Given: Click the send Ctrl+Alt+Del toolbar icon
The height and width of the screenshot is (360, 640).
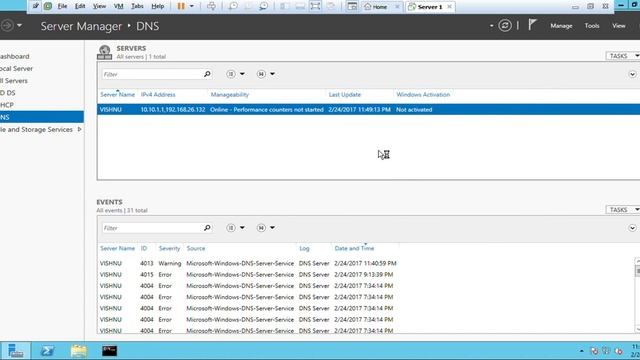Looking at the screenshot, I should coord(211,6).
